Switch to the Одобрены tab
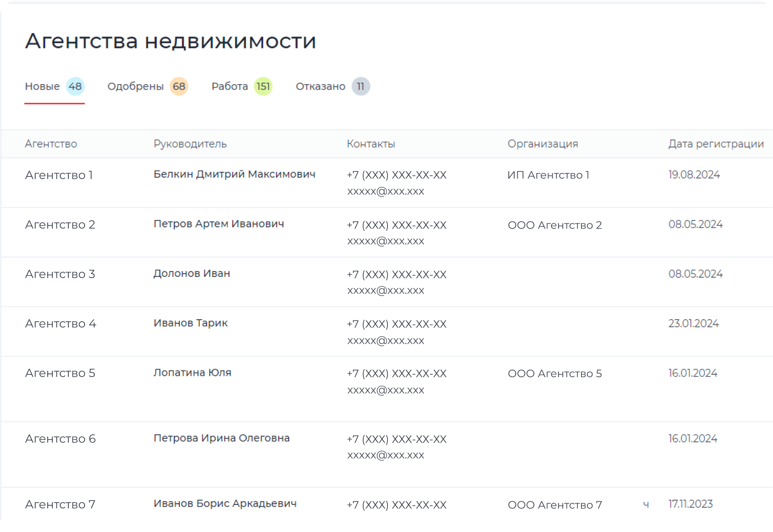This screenshot has width=773, height=532. (135, 86)
